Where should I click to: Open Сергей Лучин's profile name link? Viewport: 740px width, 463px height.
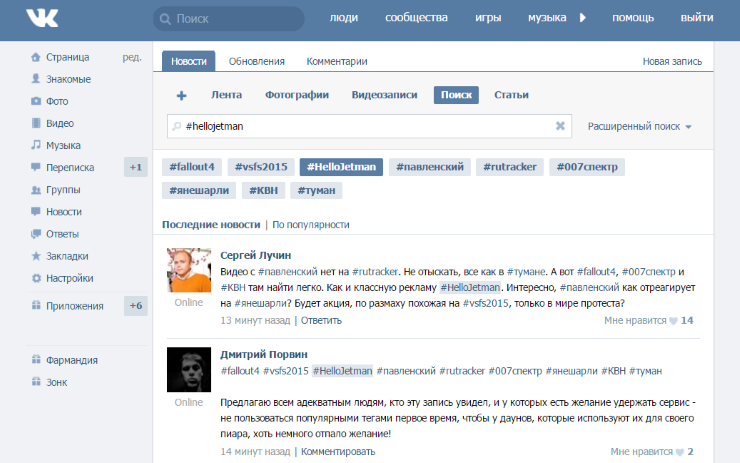pos(256,255)
